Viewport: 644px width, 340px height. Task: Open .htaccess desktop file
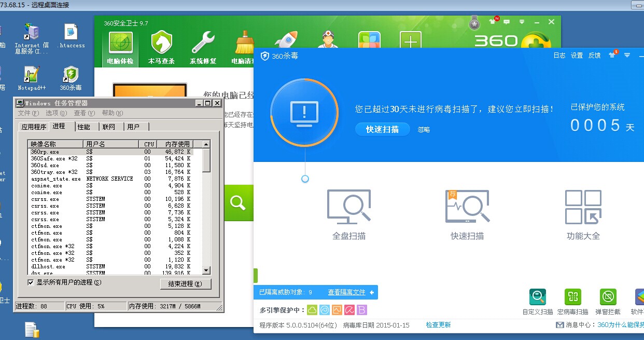(x=71, y=36)
